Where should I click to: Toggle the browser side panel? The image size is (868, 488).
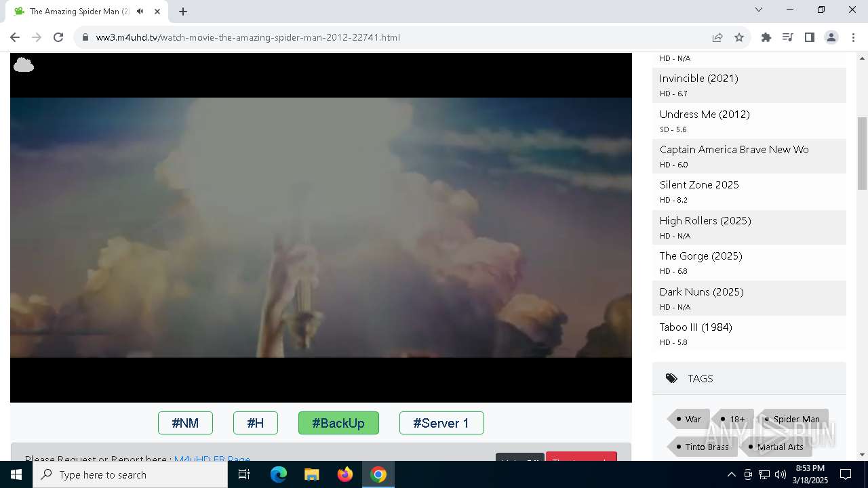point(809,37)
